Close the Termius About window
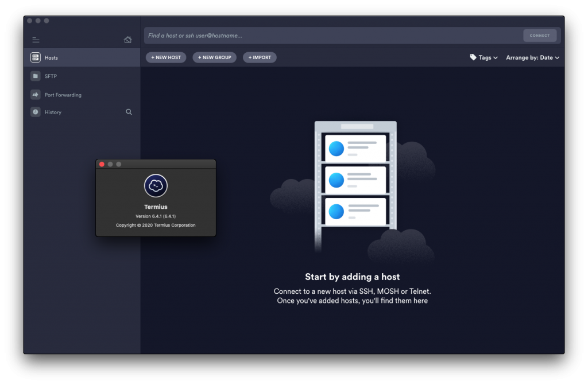This screenshot has height=385, width=588. pos(102,164)
